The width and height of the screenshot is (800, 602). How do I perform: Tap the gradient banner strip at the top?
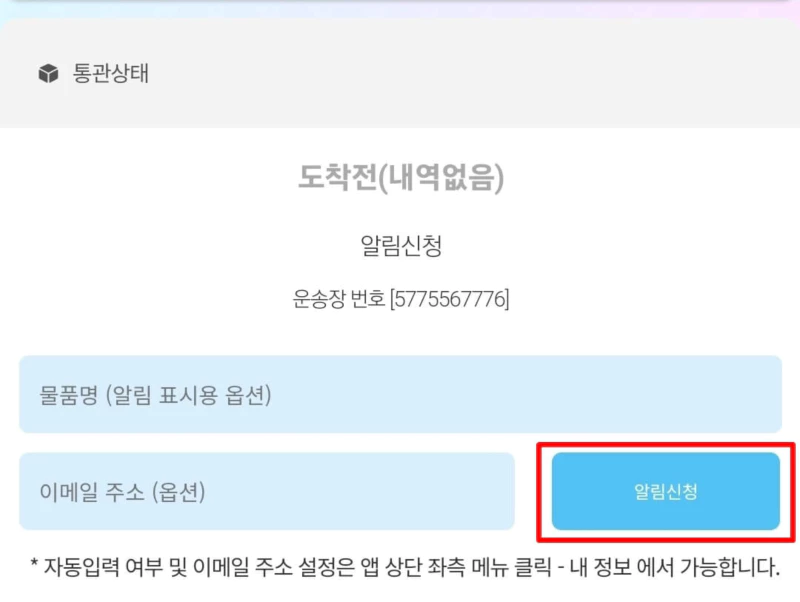[400, 10]
